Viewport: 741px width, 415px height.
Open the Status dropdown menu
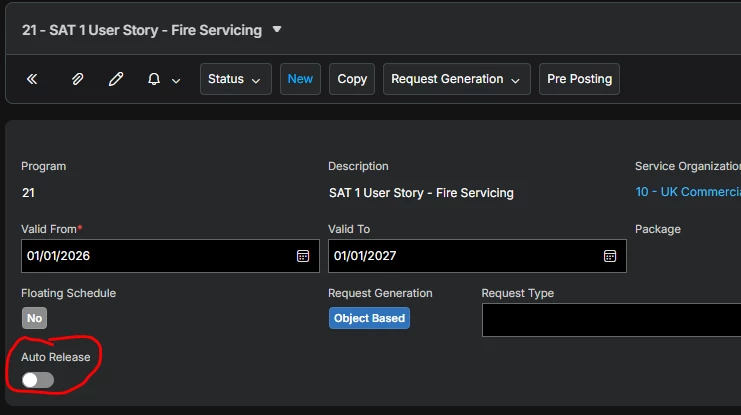tap(235, 79)
